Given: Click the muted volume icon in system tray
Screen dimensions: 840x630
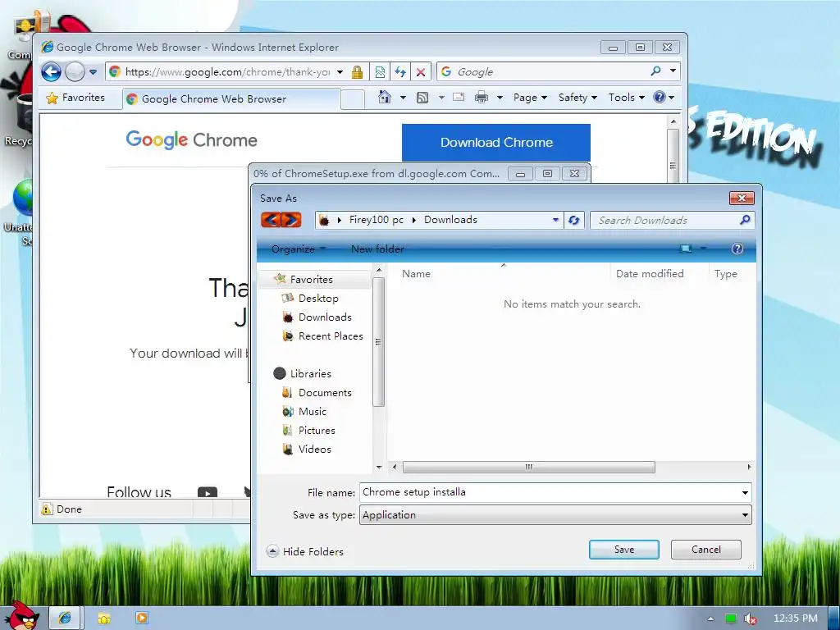Looking at the screenshot, I should tap(750, 619).
